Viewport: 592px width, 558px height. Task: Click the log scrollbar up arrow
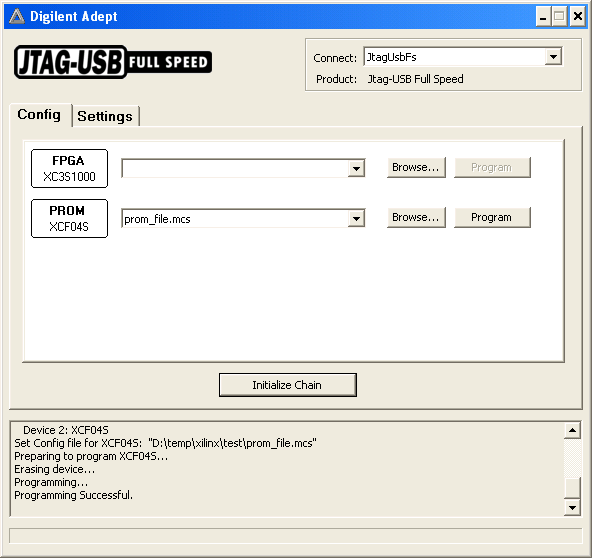click(x=572, y=430)
